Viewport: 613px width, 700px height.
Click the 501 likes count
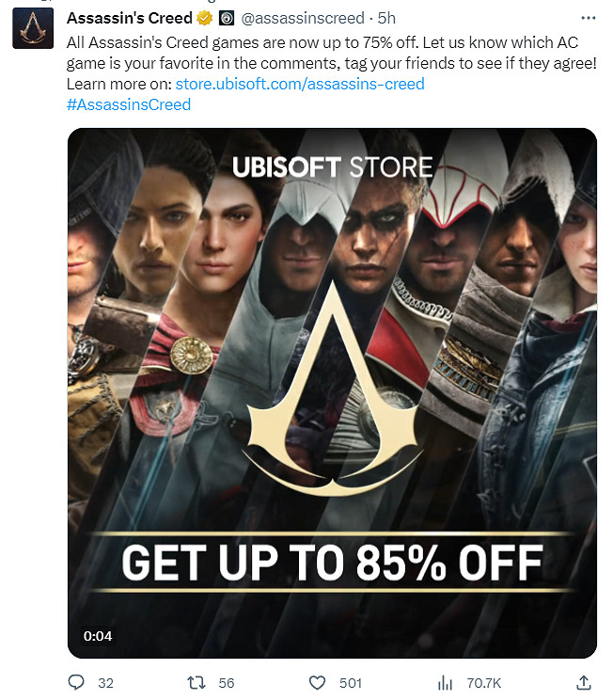[x=351, y=683]
